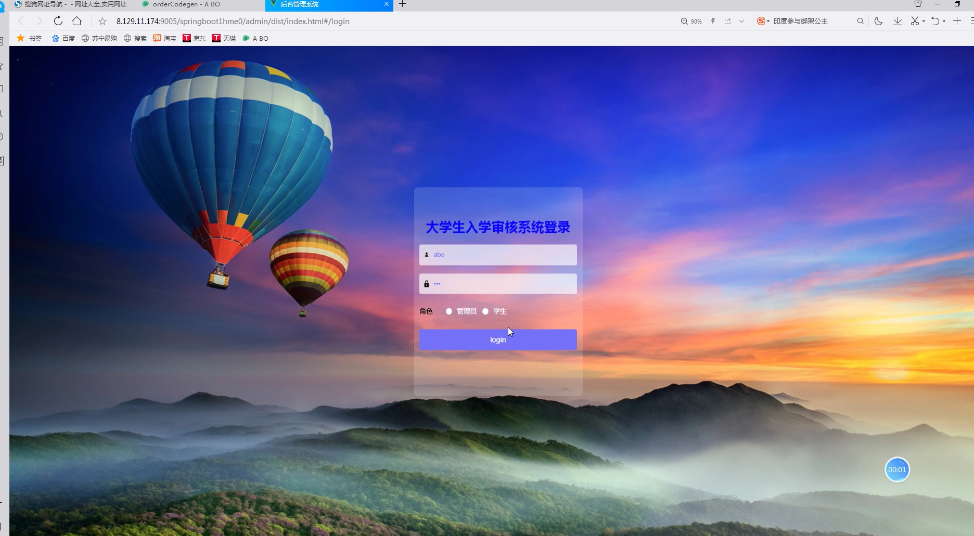
Task: Click the blue floating timer circle
Action: pyautogui.click(x=897, y=469)
